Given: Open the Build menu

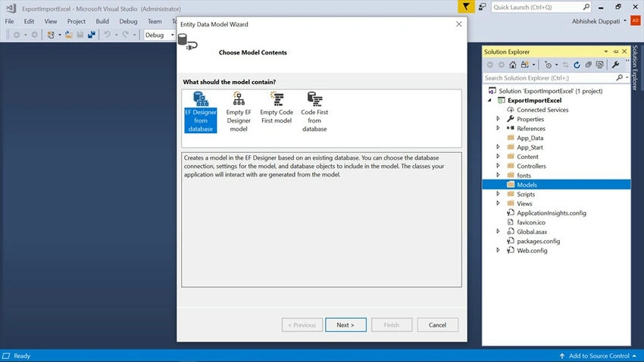Looking at the screenshot, I should [x=102, y=21].
